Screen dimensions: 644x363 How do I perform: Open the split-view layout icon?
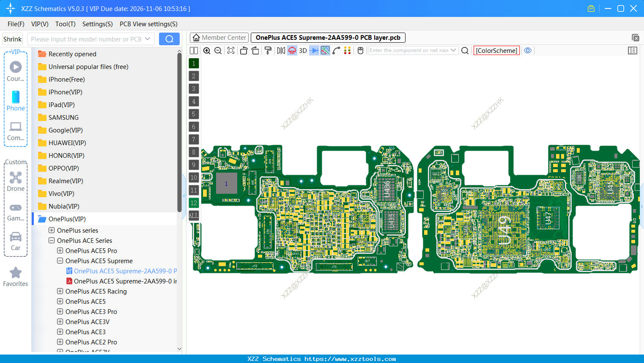194,50
